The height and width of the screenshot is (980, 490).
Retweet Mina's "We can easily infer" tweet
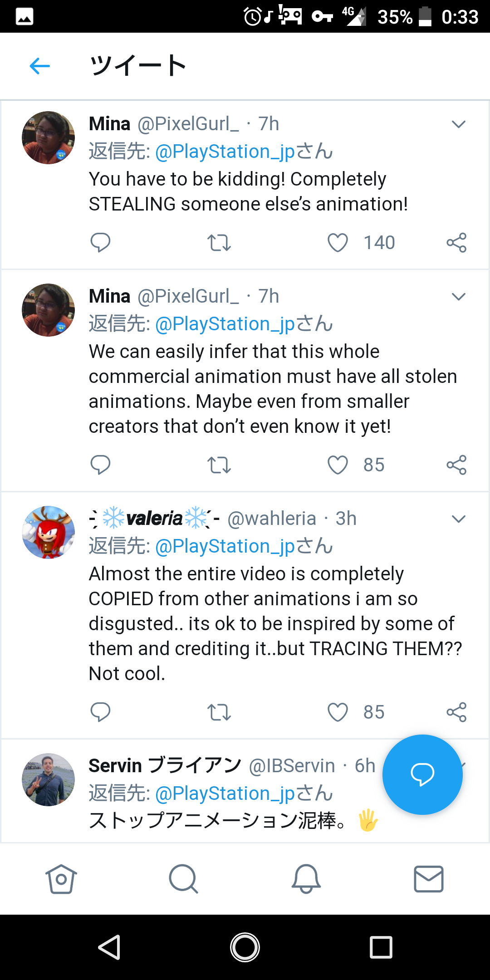pos(219,465)
